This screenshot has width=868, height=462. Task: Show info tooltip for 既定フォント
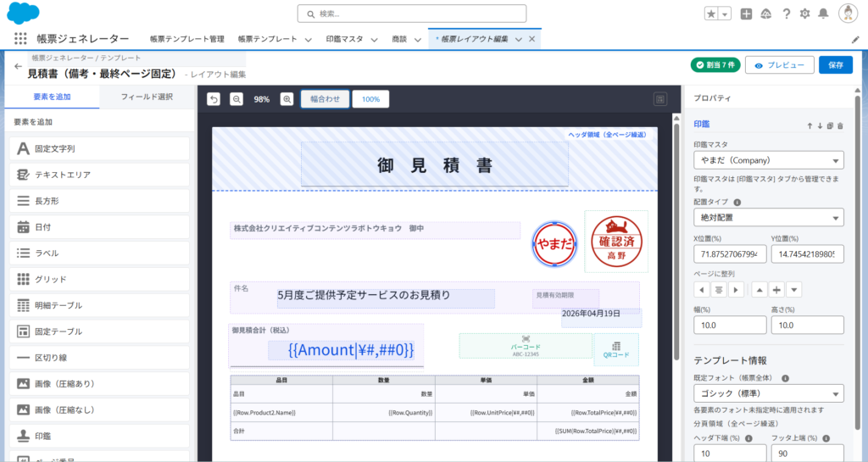point(785,378)
